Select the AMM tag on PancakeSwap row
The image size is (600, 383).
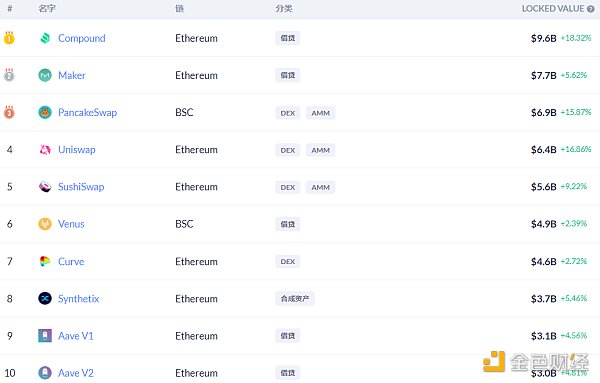pyautogui.click(x=320, y=113)
